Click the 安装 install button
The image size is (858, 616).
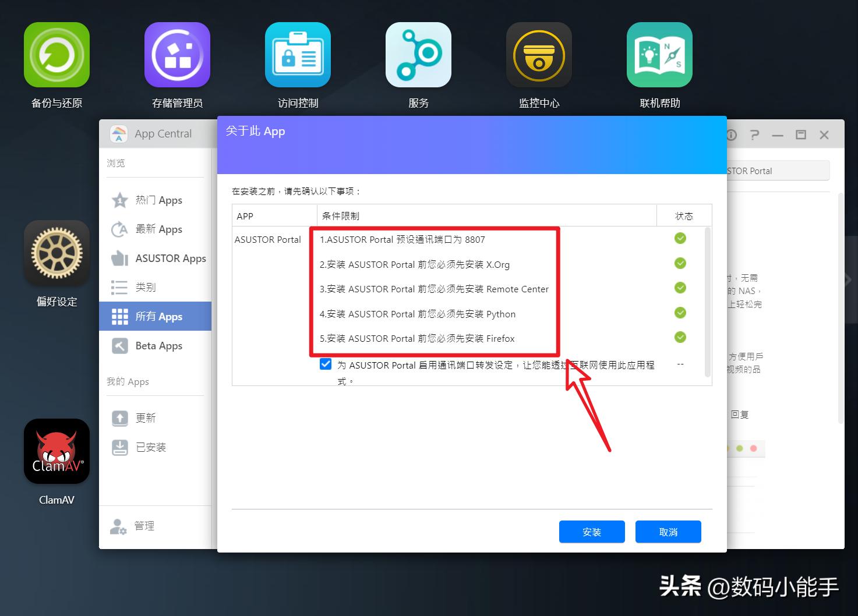pyautogui.click(x=591, y=531)
